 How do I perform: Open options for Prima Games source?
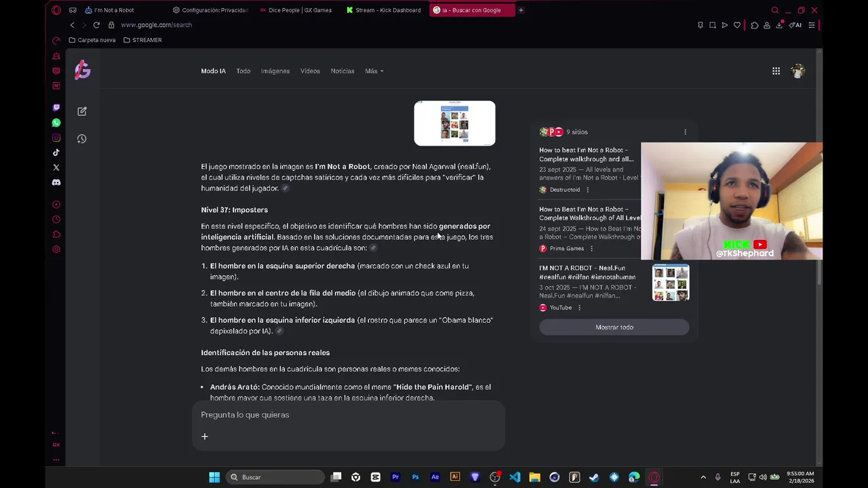(591, 249)
